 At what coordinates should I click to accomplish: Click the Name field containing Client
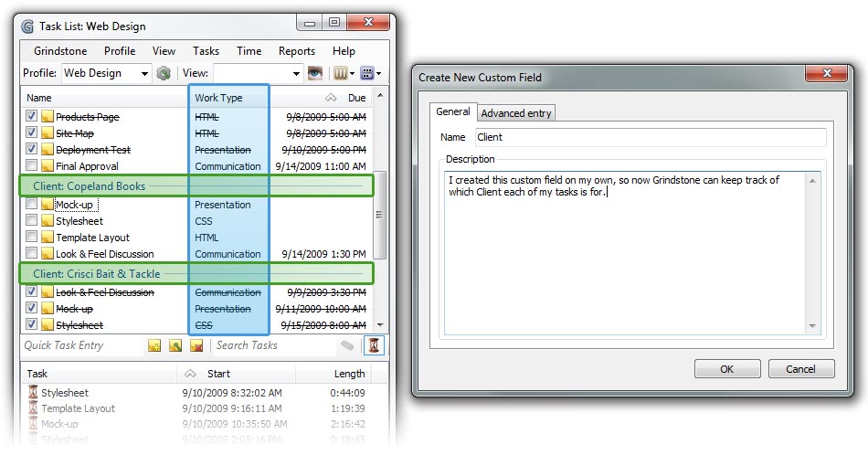click(650, 137)
